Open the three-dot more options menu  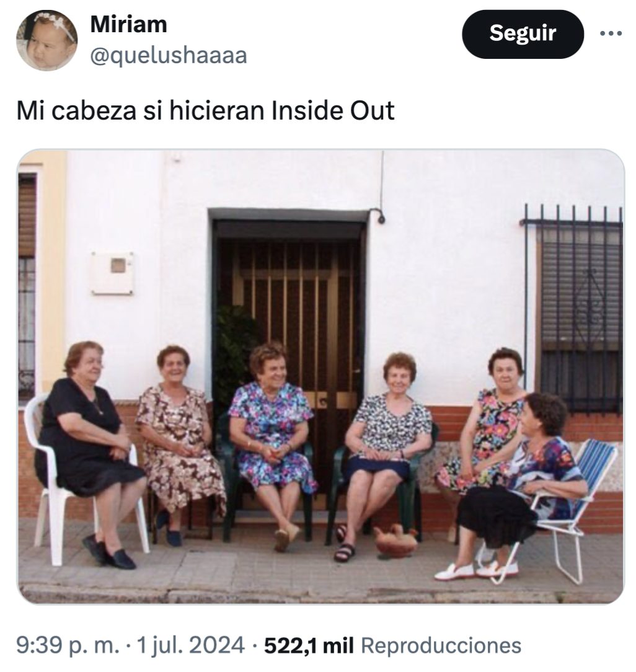tap(611, 33)
